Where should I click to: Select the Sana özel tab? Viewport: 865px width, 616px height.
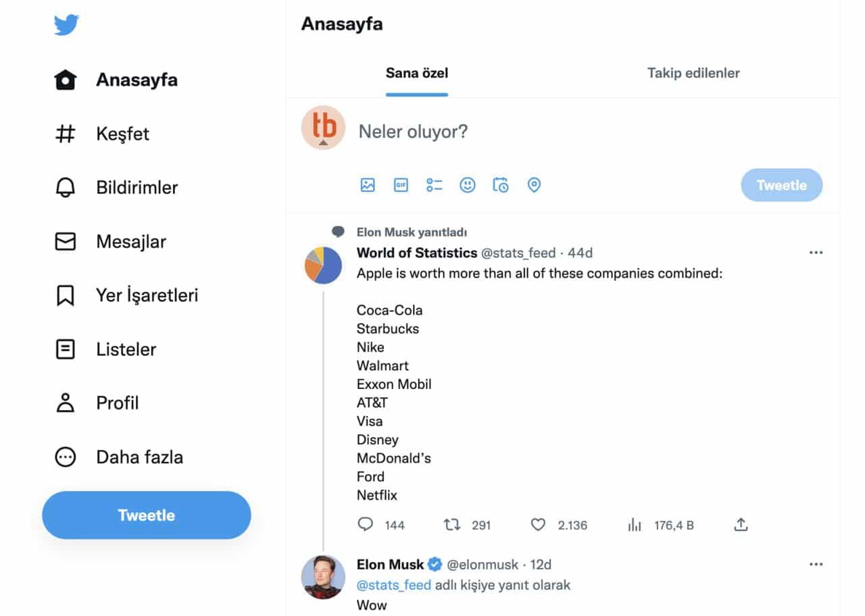click(416, 73)
